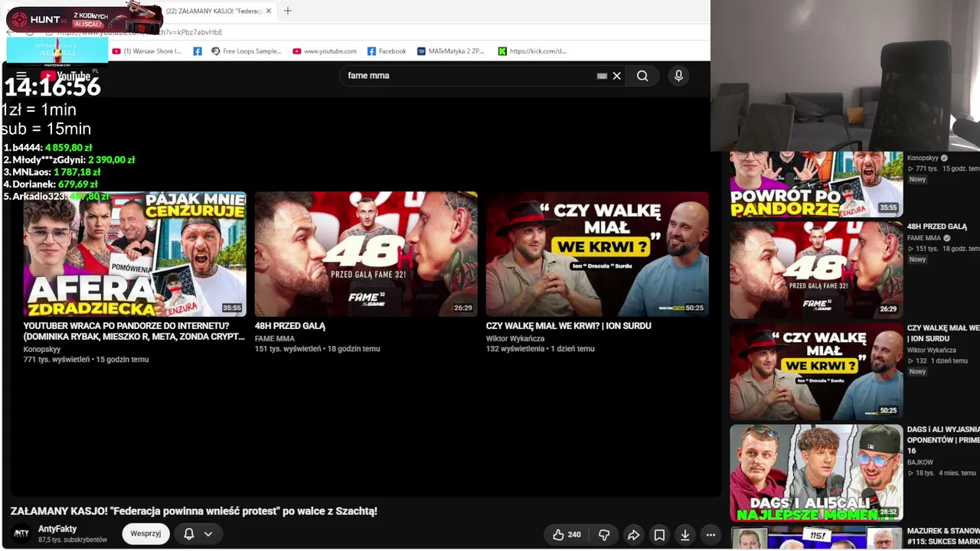Open the AntyFakty channel avatar
The width and height of the screenshot is (980, 551).
(21, 533)
